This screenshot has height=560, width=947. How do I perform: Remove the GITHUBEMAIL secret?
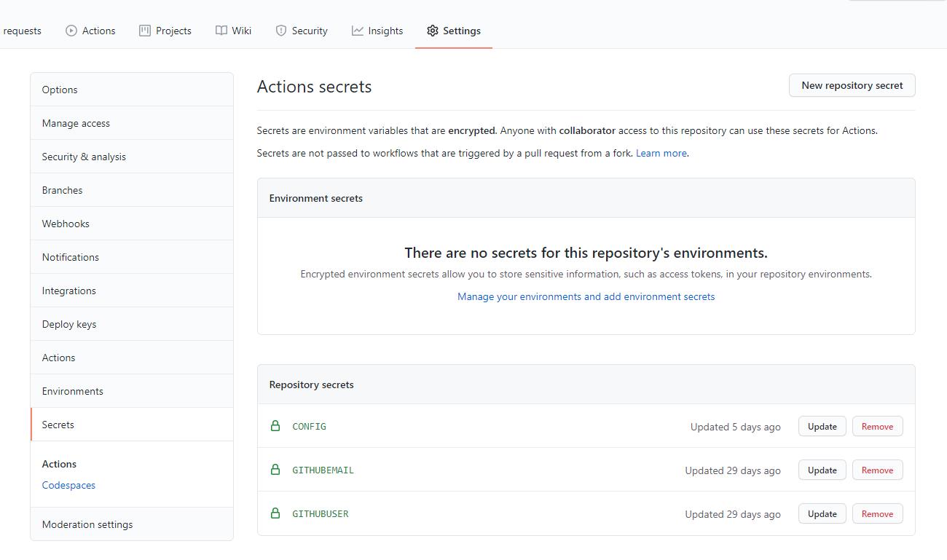(x=877, y=470)
